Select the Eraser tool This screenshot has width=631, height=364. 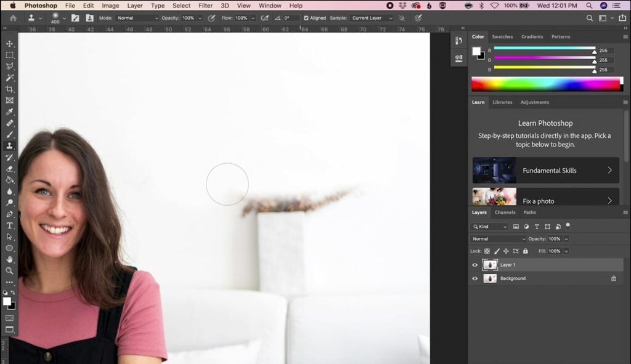coord(9,168)
